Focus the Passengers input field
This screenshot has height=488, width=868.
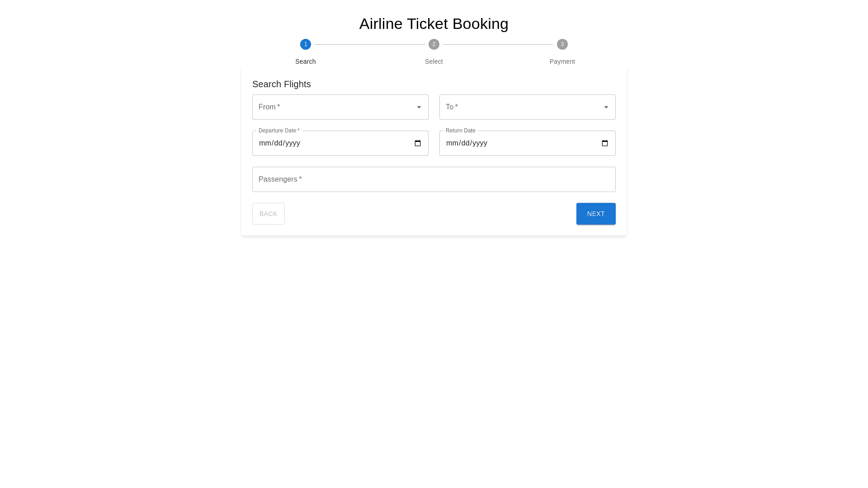pyautogui.click(x=434, y=179)
